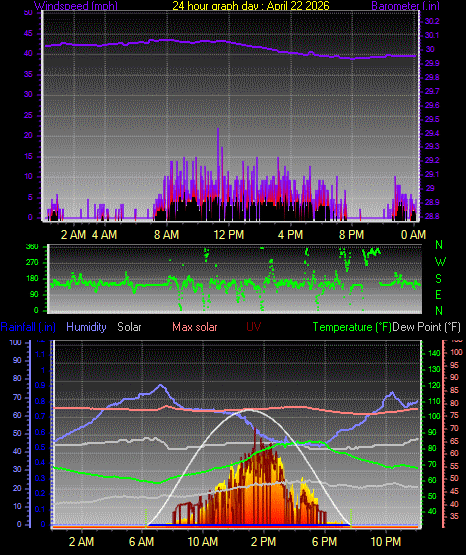This screenshot has width=466, height=555.
Task: Click the Dew Point (°F) legend label
Action: (x=427, y=327)
